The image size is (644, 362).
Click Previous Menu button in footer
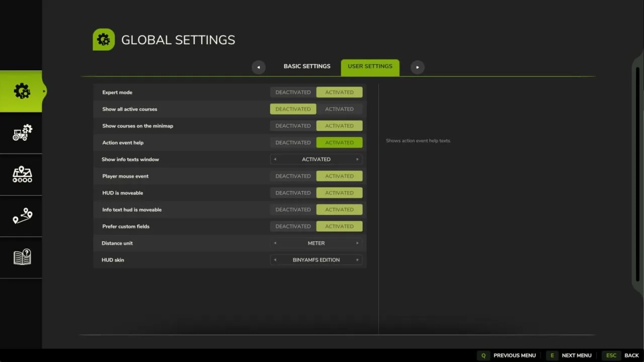(515, 355)
